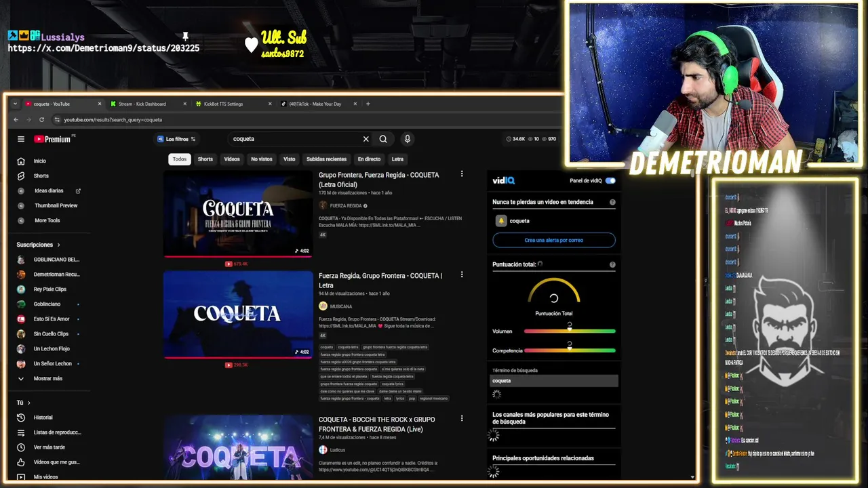Select the Todos filter chip
Screen dimensions: 868x488
(x=180, y=159)
